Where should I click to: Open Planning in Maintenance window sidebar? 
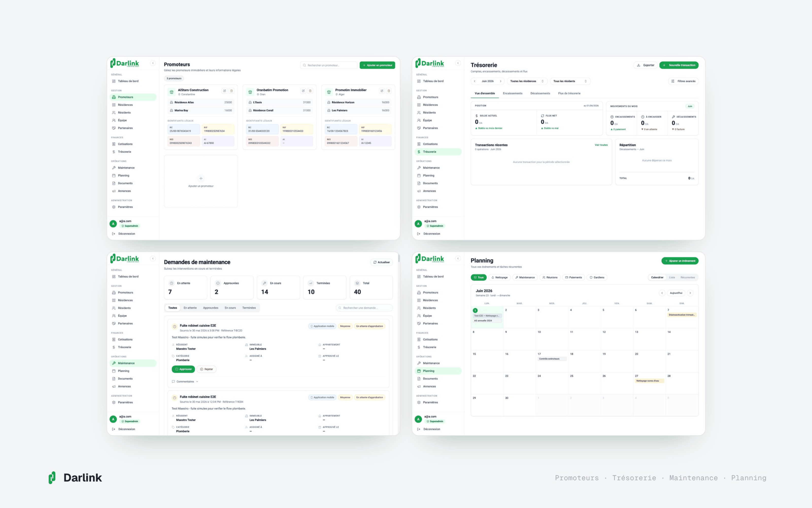133,371
